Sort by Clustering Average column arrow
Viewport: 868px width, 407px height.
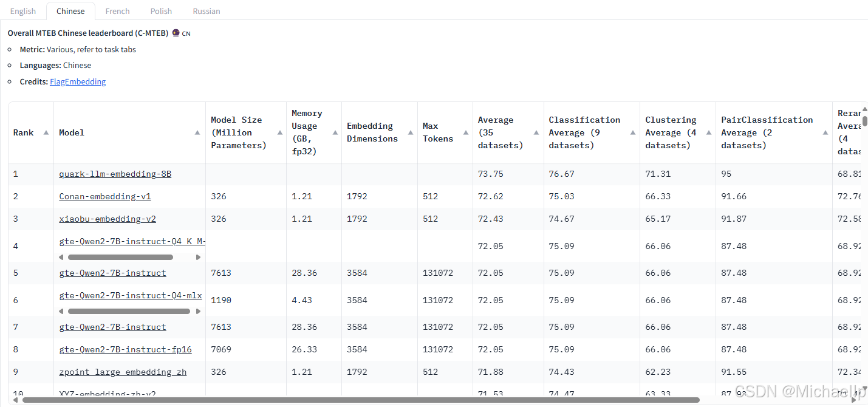pos(709,132)
